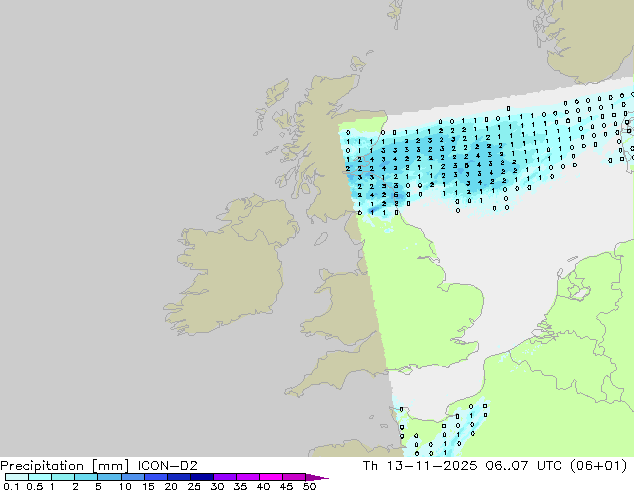Click the 5–10 mm legend color swatch
The height and width of the screenshot is (490, 634).
[x=109, y=477]
